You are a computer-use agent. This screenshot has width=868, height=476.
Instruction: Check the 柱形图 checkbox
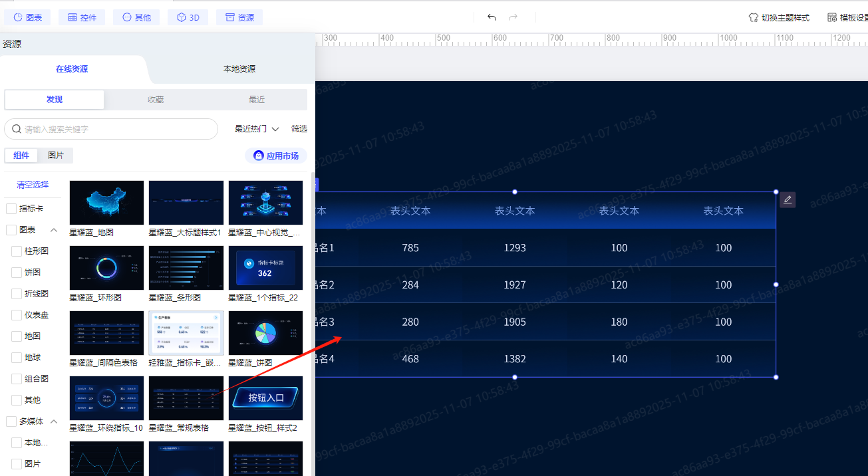(x=17, y=251)
